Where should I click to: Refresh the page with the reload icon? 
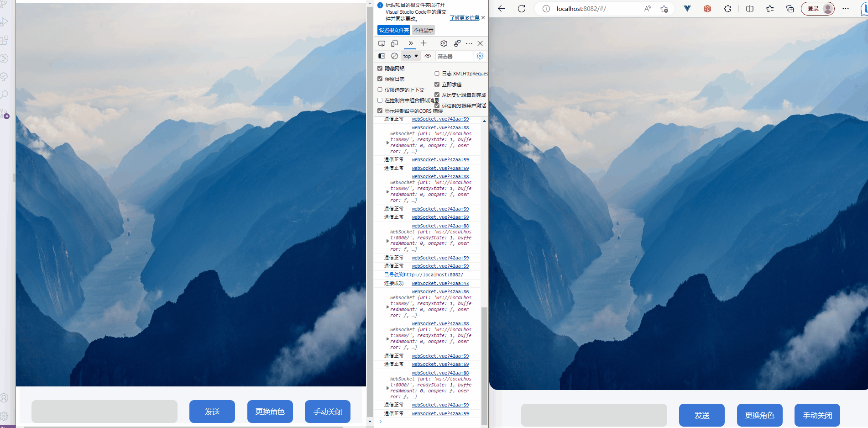coord(522,8)
